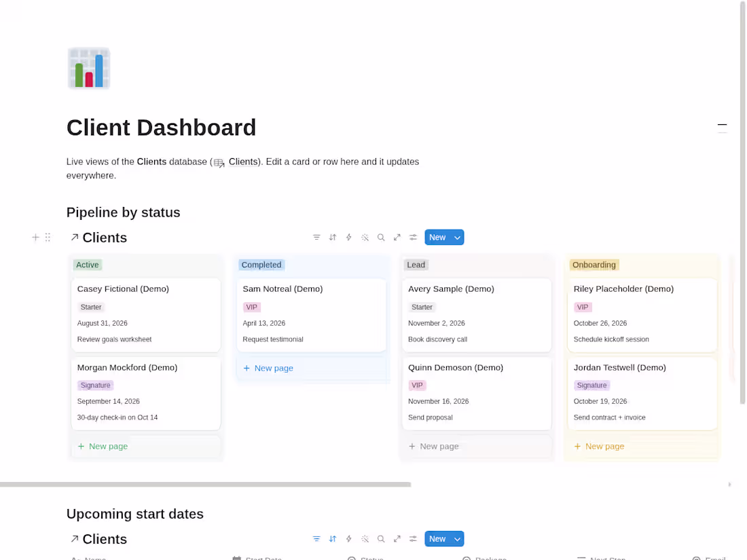Add New page in Active column
The image size is (747, 560).
click(x=146, y=446)
